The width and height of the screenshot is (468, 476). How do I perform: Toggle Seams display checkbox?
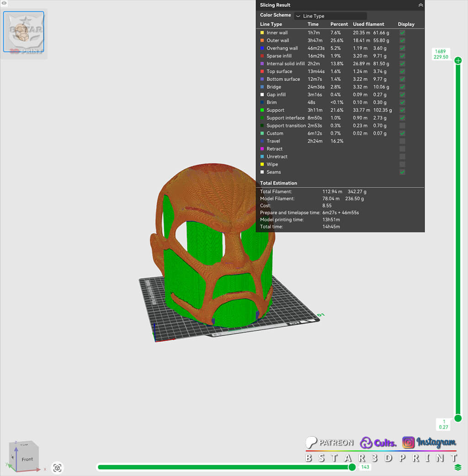(402, 172)
